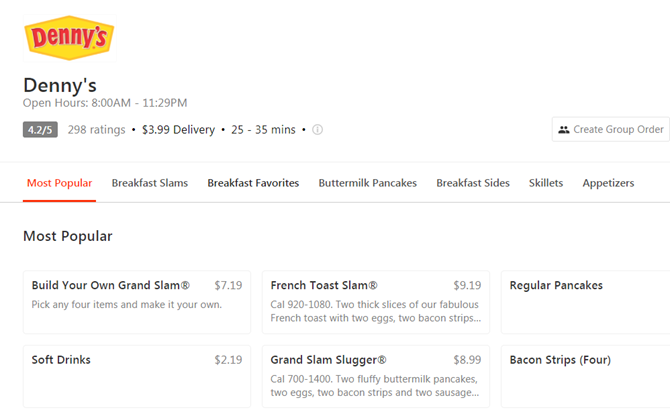Click the 298 ratings text
The height and width of the screenshot is (412, 670).
(97, 129)
